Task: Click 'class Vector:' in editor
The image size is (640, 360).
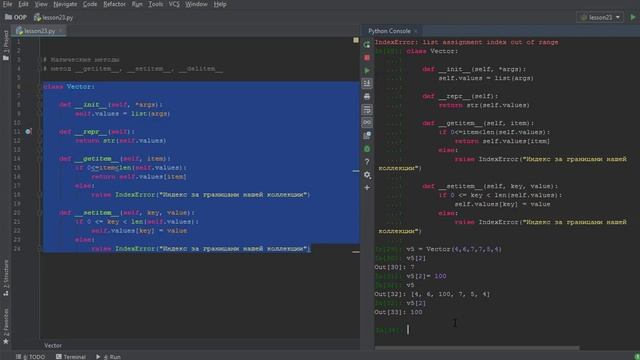Action: (69, 87)
